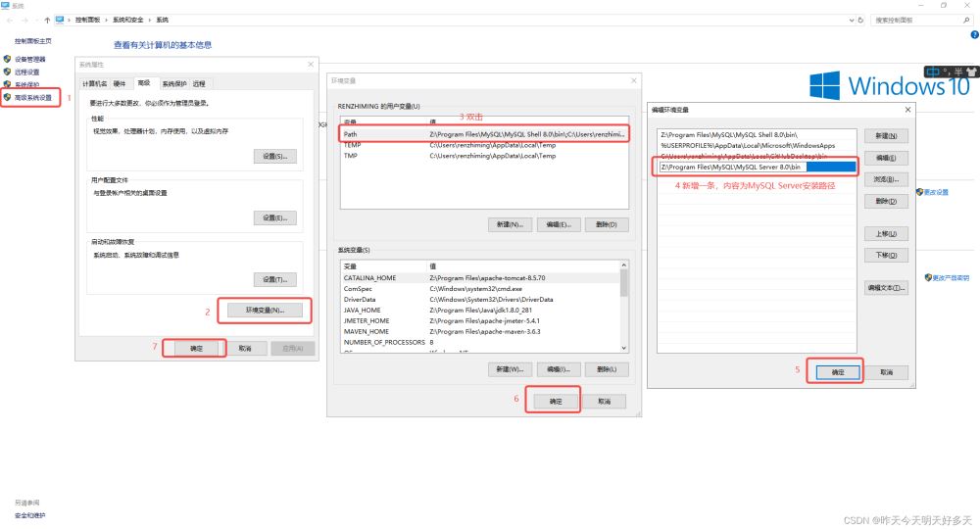Click user variables 编辑(E) button
This screenshot has height=530, width=980.
(x=559, y=224)
